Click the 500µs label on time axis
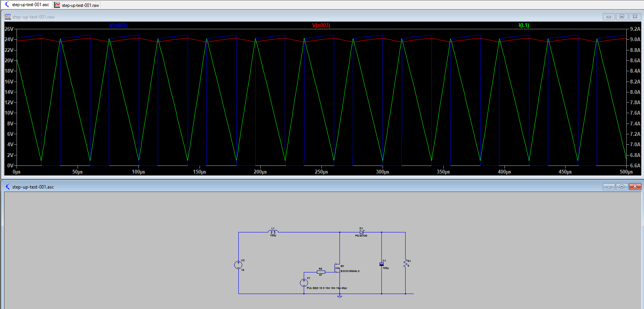This screenshot has height=309, width=644. click(x=626, y=172)
